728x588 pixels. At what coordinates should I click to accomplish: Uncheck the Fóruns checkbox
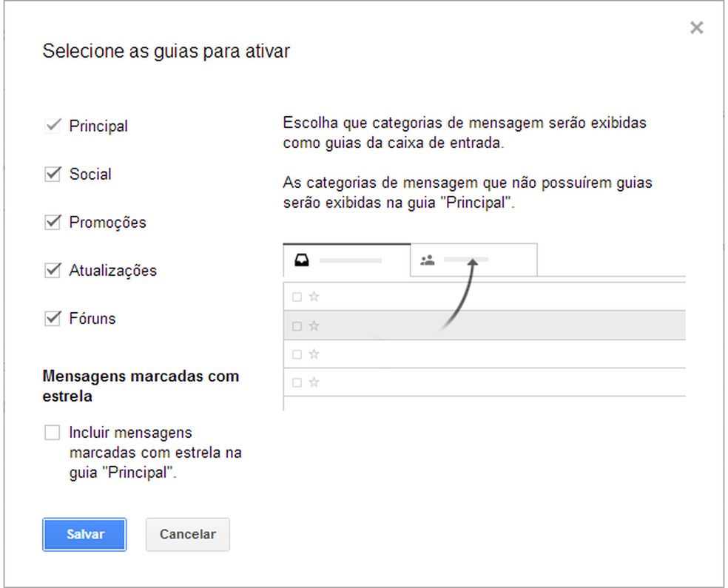point(53,319)
